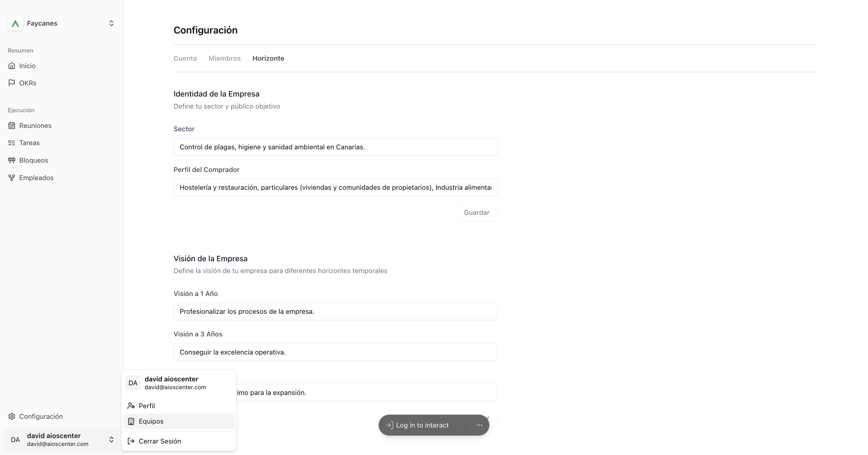
Task: Switch to the Miembros tab
Action: pyautogui.click(x=225, y=58)
